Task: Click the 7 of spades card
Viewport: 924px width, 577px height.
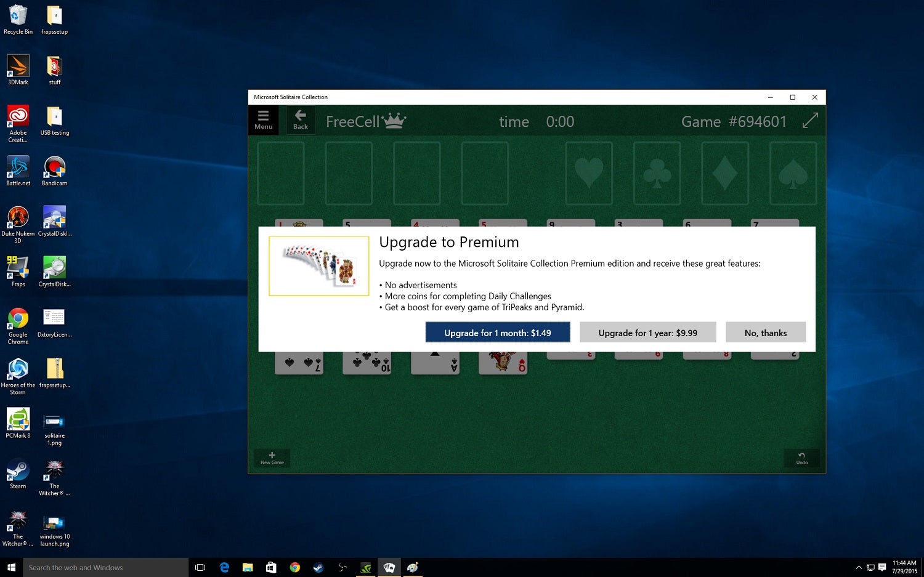Action: 299,363
